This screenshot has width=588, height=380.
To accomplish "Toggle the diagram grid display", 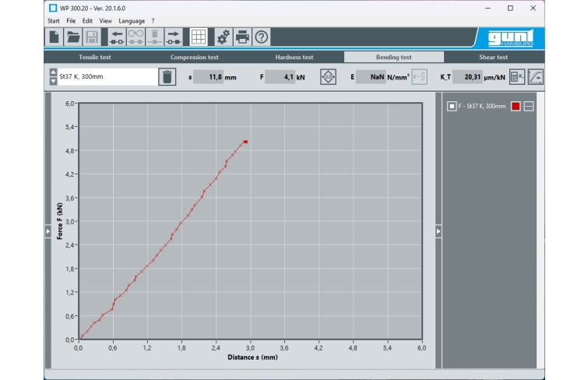I will 199,37.
